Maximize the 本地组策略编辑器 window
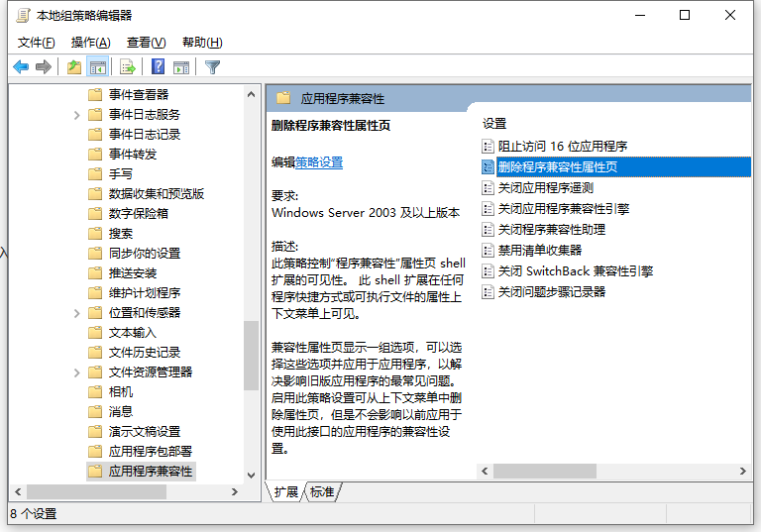 [685, 15]
